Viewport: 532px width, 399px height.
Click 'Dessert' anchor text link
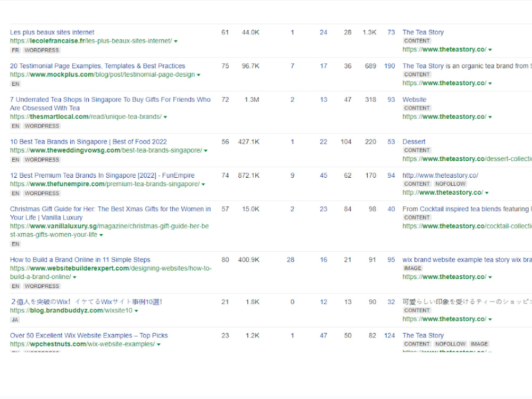click(x=413, y=142)
